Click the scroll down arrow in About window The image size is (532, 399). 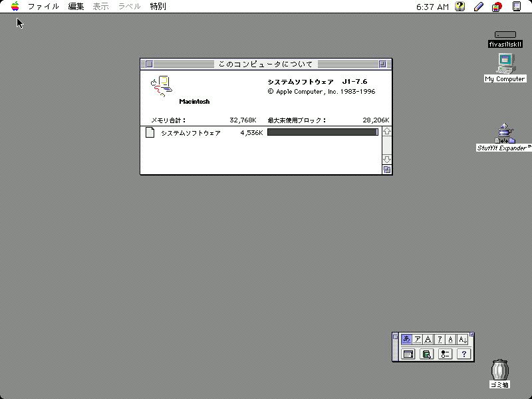tap(387, 159)
